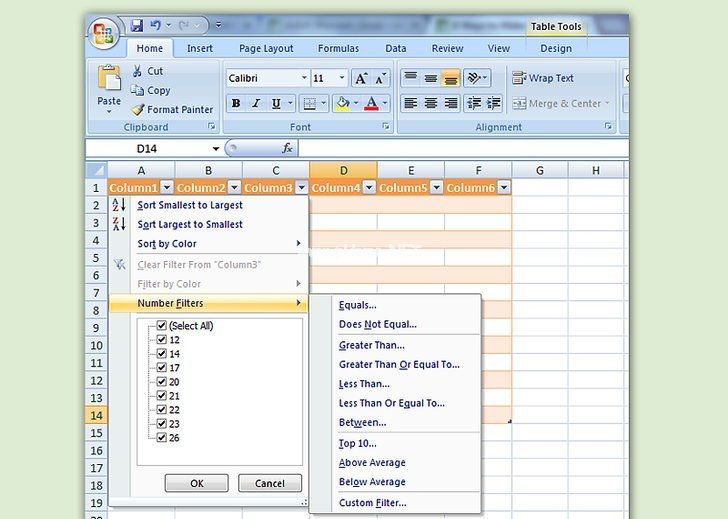Click the yellow Fill Color bucket
The image size is (728, 519).
343,104
